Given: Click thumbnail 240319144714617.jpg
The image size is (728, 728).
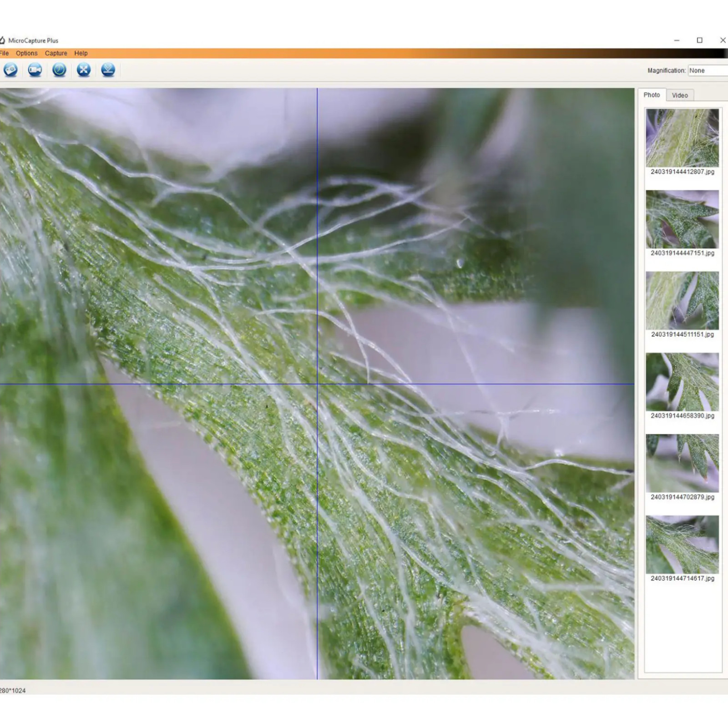Looking at the screenshot, I should click(x=682, y=545).
